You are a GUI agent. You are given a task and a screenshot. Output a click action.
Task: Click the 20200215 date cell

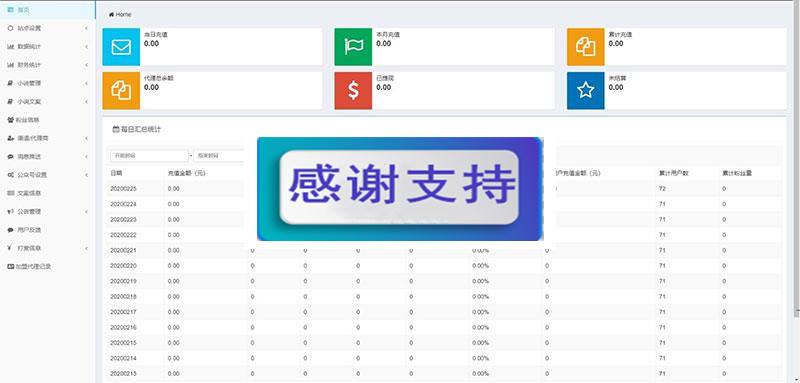pos(123,343)
